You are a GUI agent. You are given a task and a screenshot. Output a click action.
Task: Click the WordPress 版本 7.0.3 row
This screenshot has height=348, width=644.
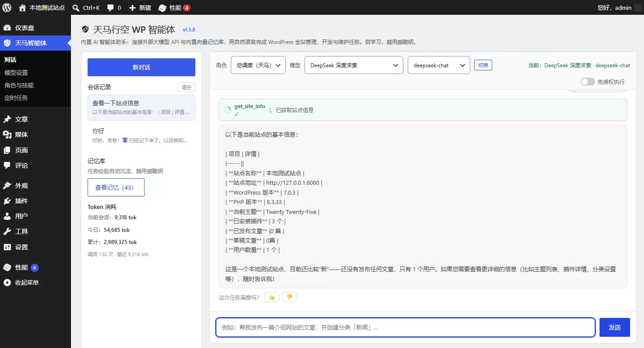[x=262, y=192]
